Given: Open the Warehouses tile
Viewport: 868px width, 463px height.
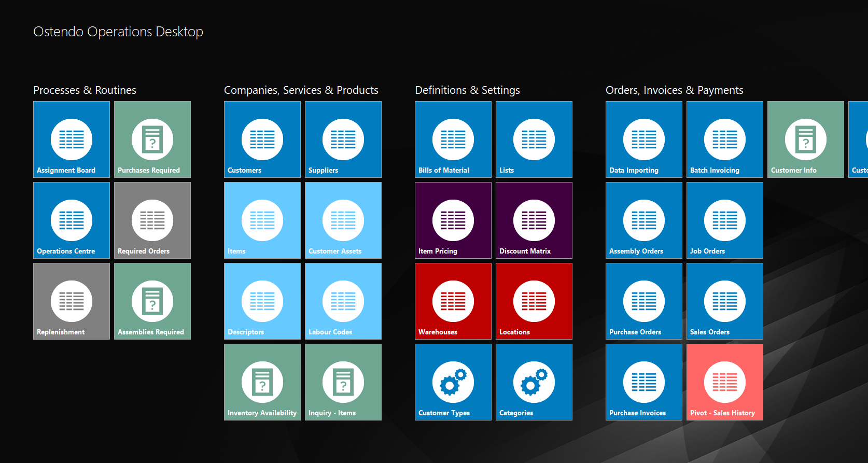Looking at the screenshot, I should click(453, 301).
